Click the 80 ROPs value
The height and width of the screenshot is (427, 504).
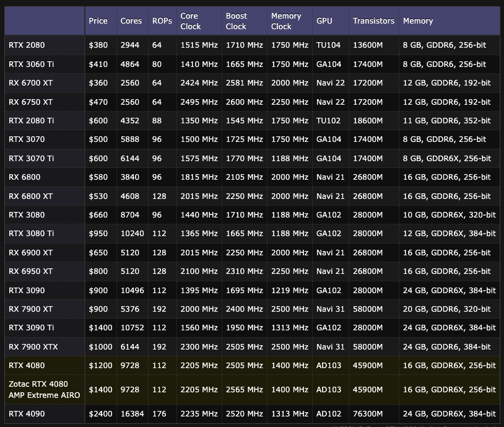[157, 64]
